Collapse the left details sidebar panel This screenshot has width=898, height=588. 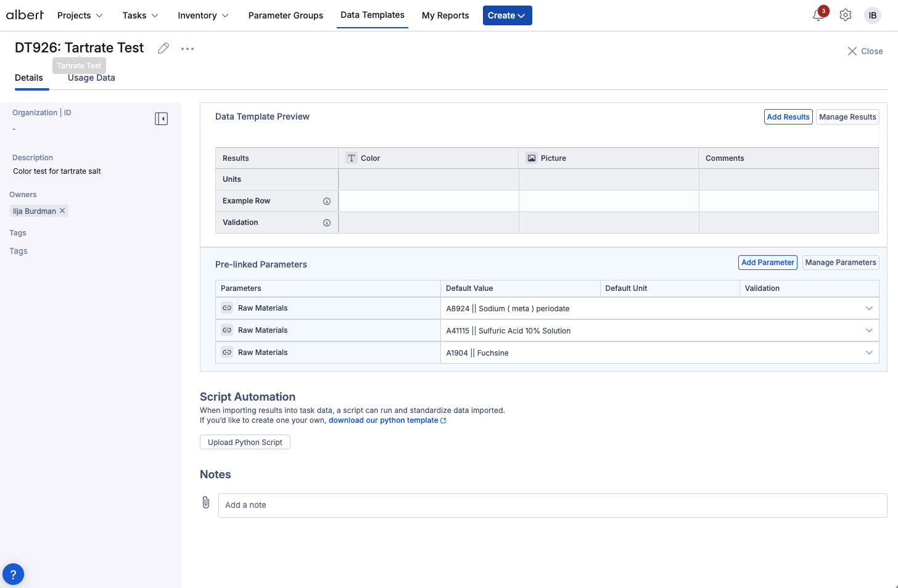tap(161, 119)
